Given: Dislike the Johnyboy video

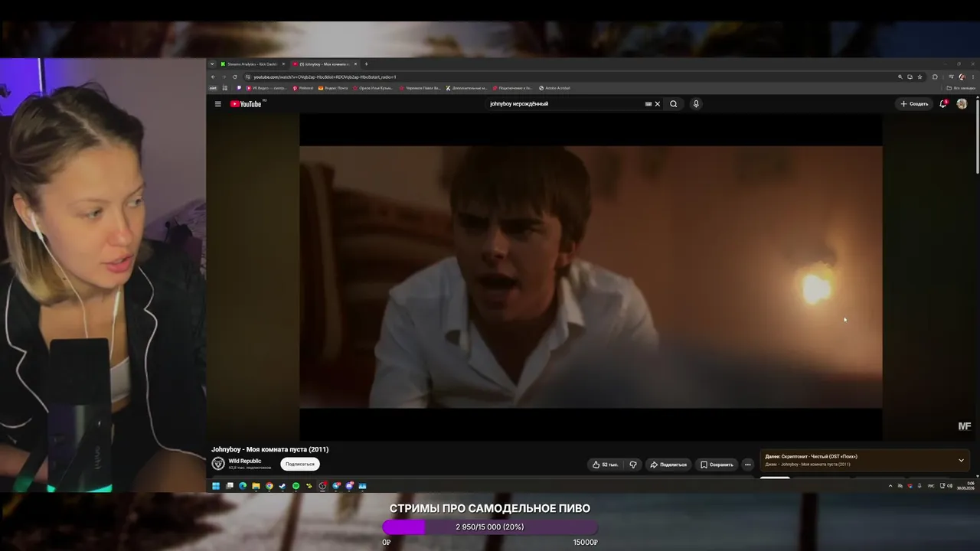Looking at the screenshot, I should coord(633,465).
